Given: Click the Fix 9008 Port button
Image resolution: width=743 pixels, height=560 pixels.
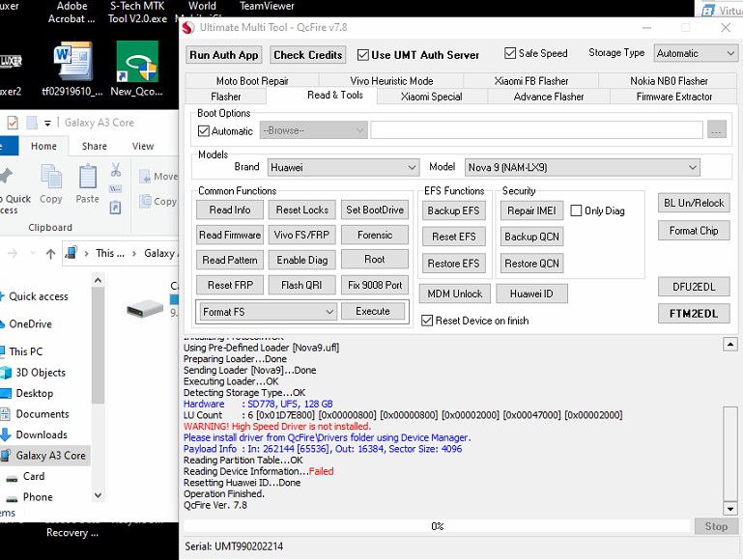Looking at the screenshot, I should click(375, 285).
